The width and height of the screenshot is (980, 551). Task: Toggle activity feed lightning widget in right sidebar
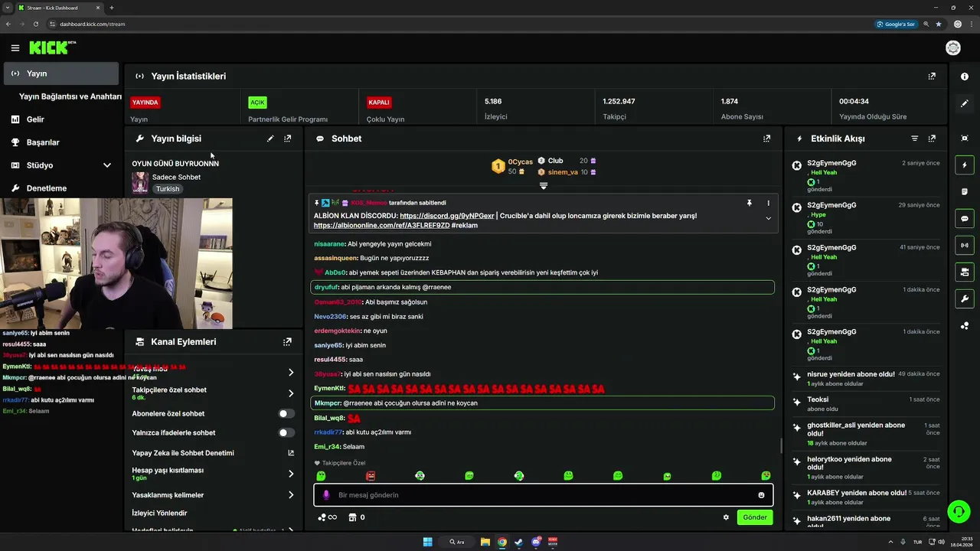click(x=965, y=165)
